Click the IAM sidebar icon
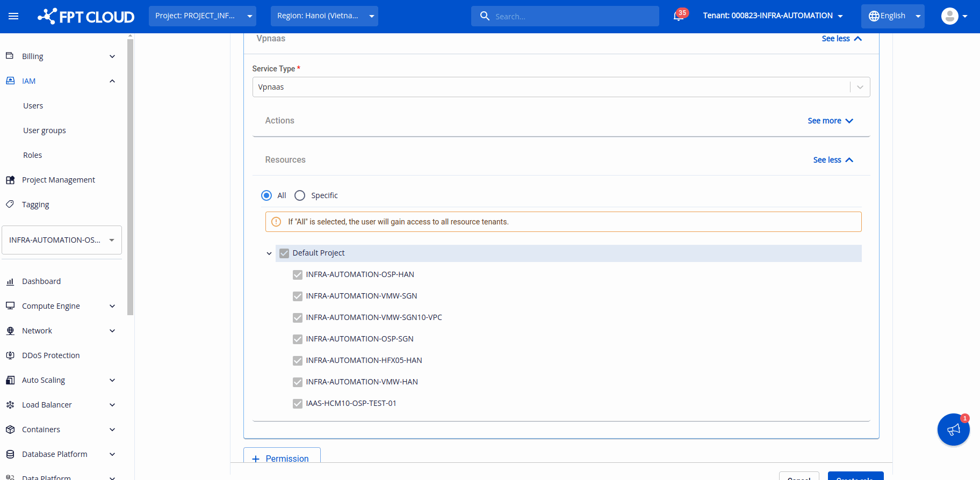The width and height of the screenshot is (980, 480). pyautogui.click(x=10, y=81)
